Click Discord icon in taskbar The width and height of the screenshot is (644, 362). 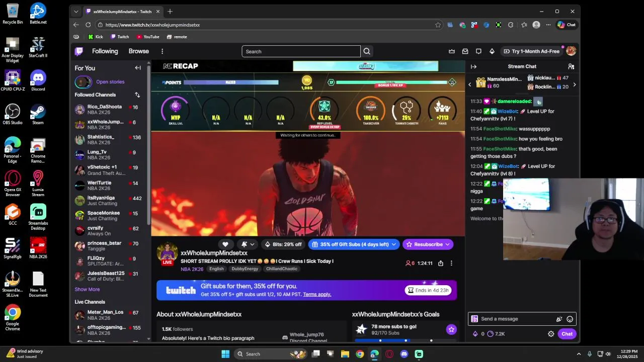(x=404, y=354)
